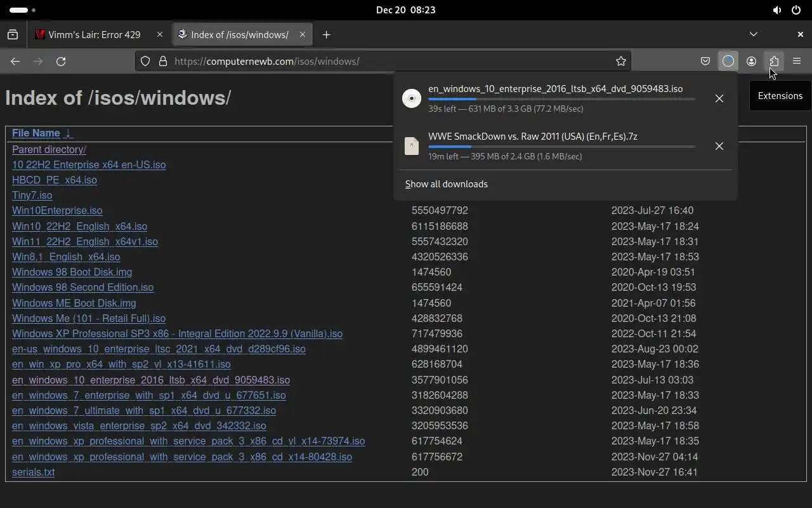Click date 2022-Oct-11 21:54

(654, 334)
